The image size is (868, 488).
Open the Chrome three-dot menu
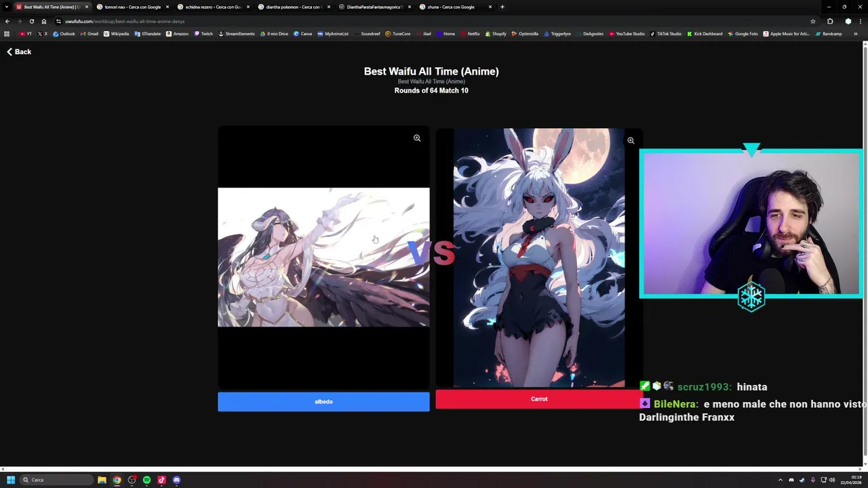click(x=861, y=21)
